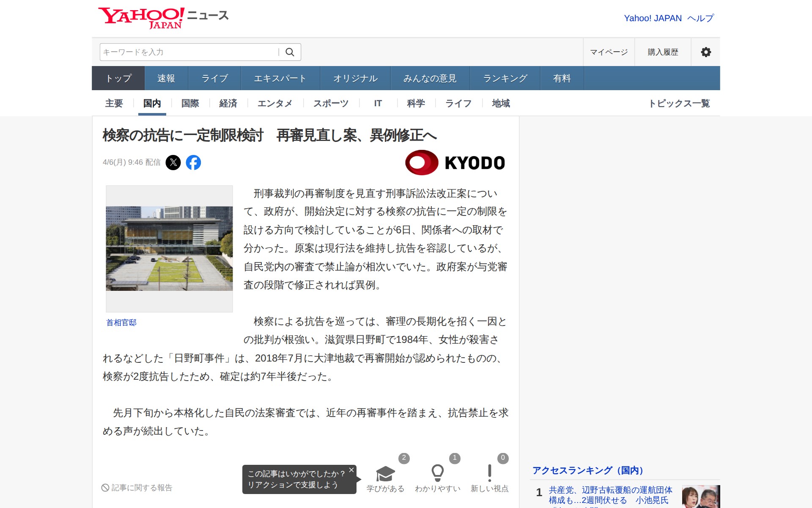Screen dimensions: 812x508
Task: Click the keyword search input field
Action: (x=188, y=52)
